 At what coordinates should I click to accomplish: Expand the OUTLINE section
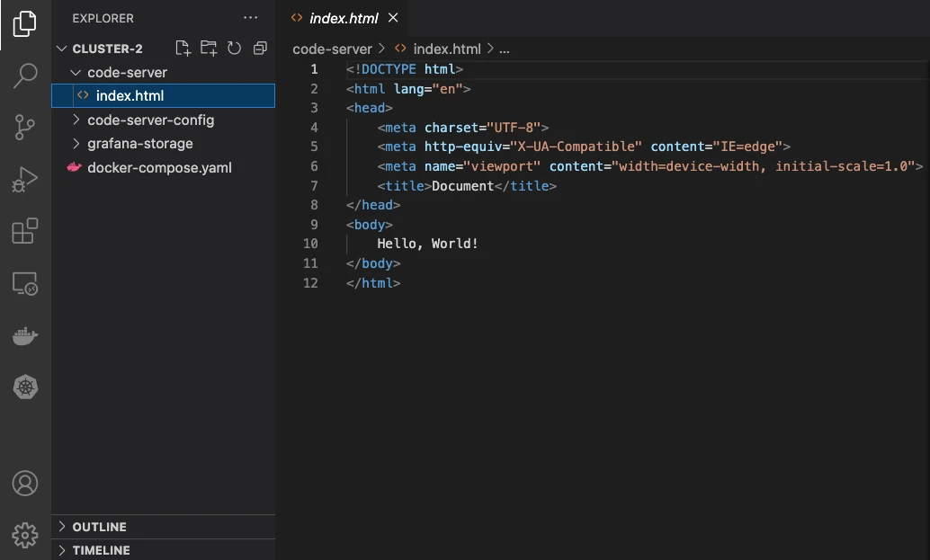pos(99,527)
